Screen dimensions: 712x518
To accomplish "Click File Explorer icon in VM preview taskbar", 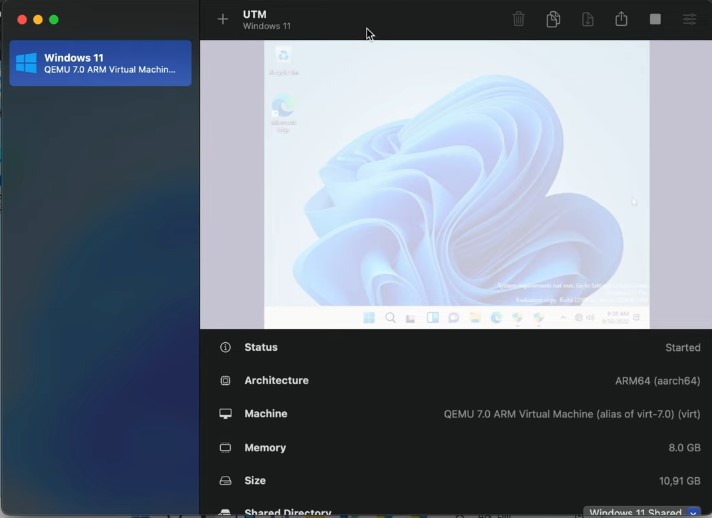I will coord(475,318).
